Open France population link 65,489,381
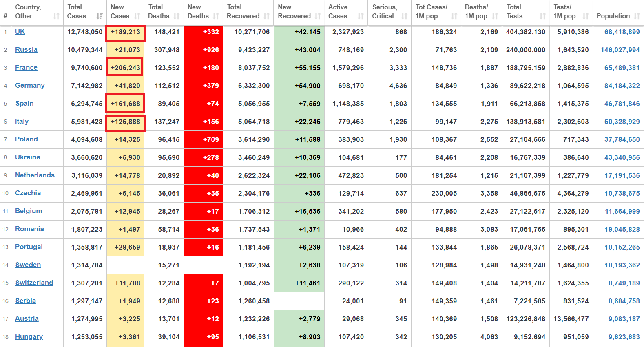The width and height of the screenshot is (644, 347). [622, 68]
